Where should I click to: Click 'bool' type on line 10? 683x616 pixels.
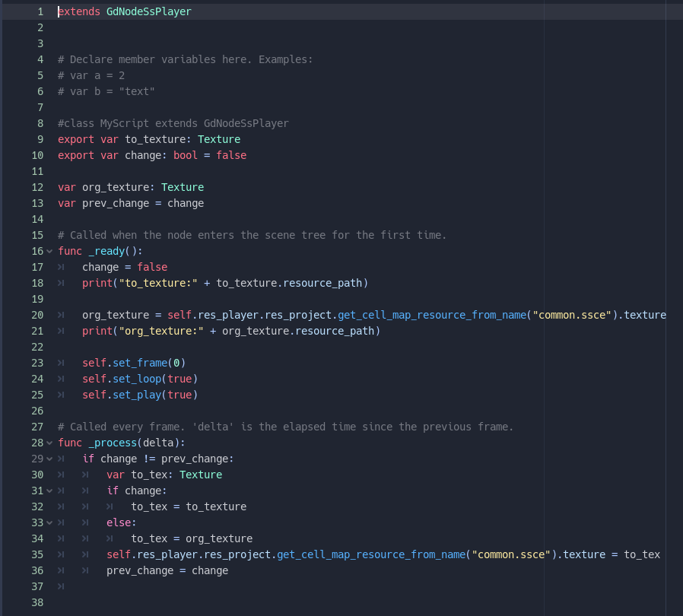[186, 156]
